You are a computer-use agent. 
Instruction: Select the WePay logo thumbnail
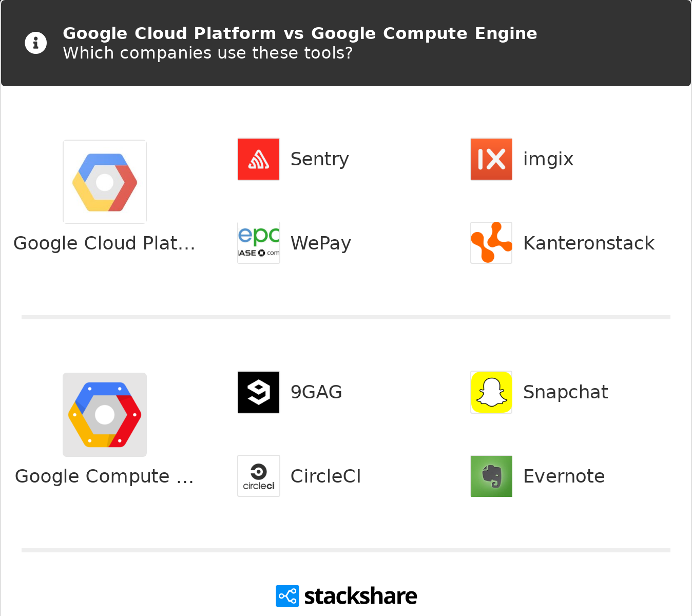pos(259,243)
